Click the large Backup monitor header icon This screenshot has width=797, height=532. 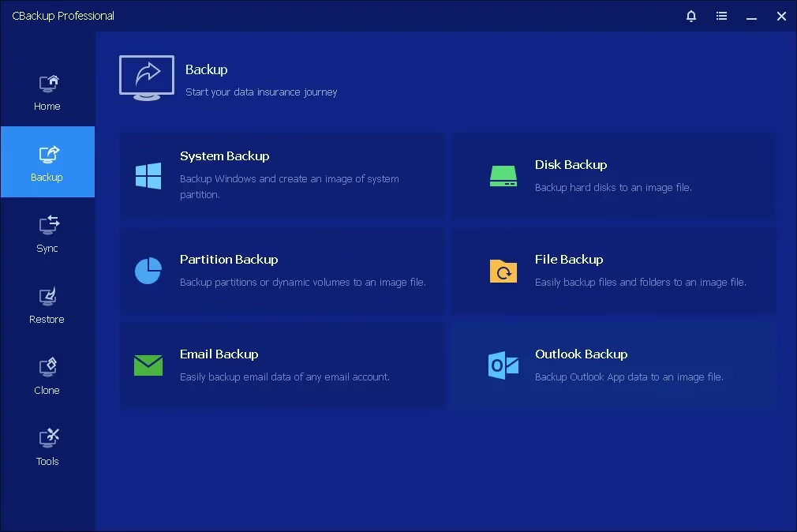pyautogui.click(x=146, y=77)
